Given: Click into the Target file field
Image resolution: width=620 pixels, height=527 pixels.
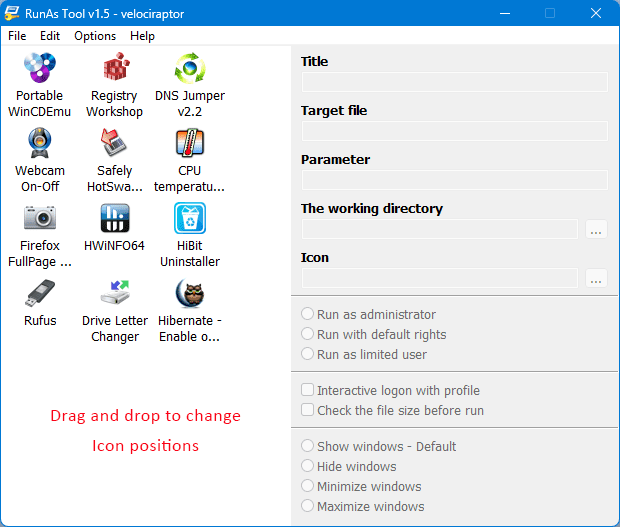Looking at the screenshot, I should click(x=454, y=131).
